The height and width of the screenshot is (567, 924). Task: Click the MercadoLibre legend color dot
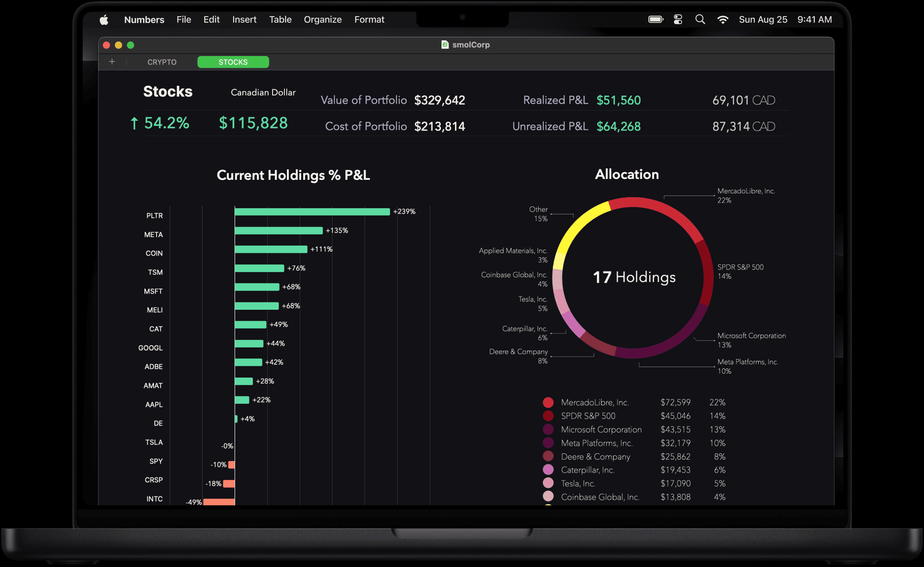pyautogui.click(x=548, y=402)
